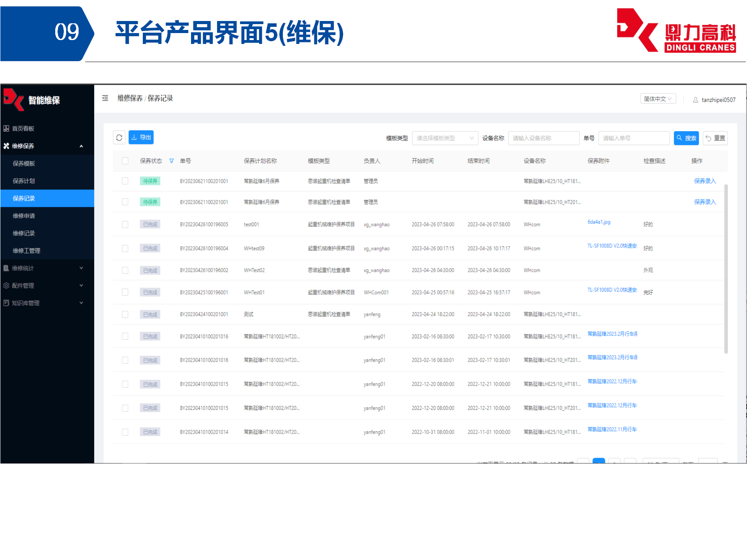Viewport: 747px width, 560px height.
Task: Check the row checkbox for WHTest02
Action: [125, 270]
